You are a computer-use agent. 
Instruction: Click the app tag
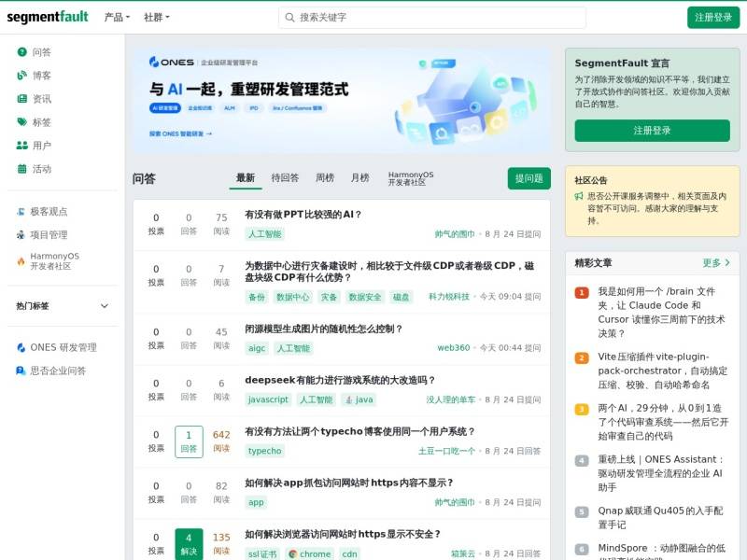pyautogui.click(x=256, y=502)
